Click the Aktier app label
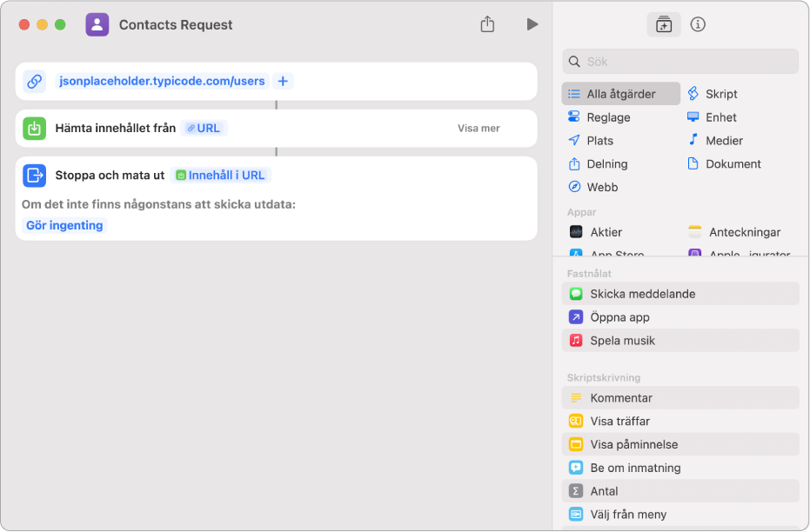Viewport: 810px width, 532px height. tap(606, 232)
